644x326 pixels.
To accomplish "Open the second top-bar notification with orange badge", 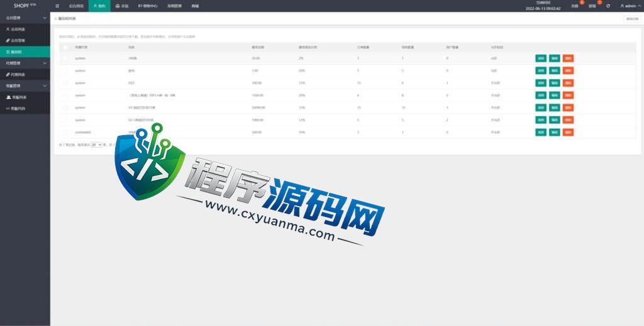I will (594, 5).
